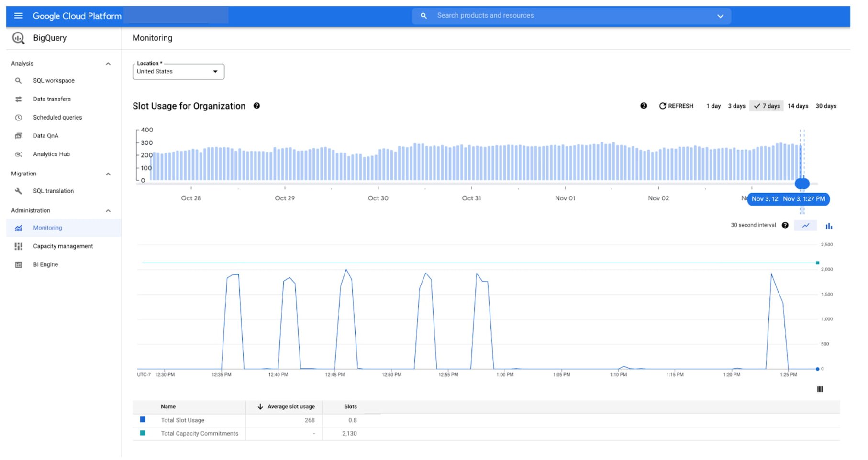Sort by Average slot usage arrow
This screenshot has height=460, width=868.
tap(260, 407)
